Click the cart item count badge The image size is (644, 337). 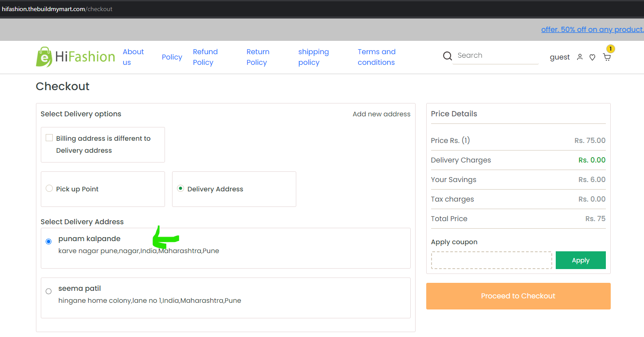(x=611, y=49)
